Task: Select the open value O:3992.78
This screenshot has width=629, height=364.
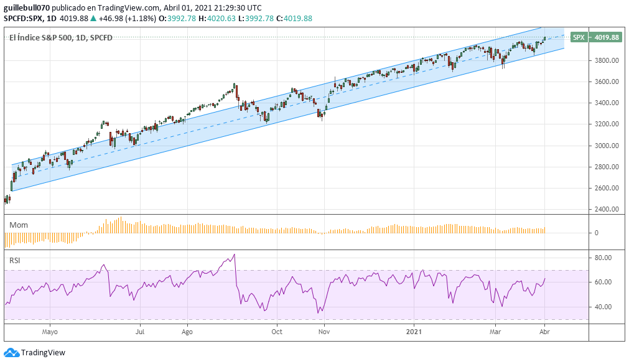Action: [x=177, y=19]
